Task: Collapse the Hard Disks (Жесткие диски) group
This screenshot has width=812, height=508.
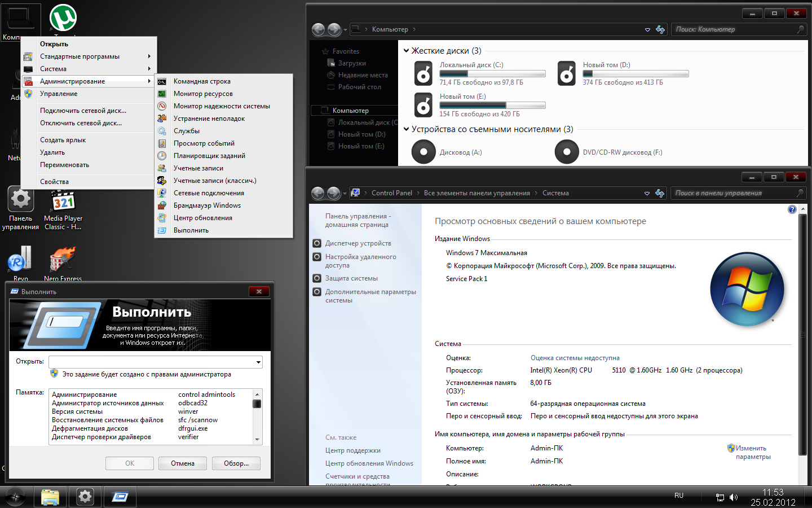Action: click(x=406, y=51)
